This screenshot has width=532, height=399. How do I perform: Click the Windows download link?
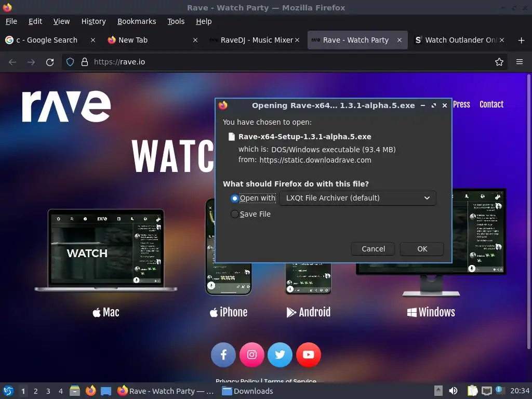[x=431, y=312]
